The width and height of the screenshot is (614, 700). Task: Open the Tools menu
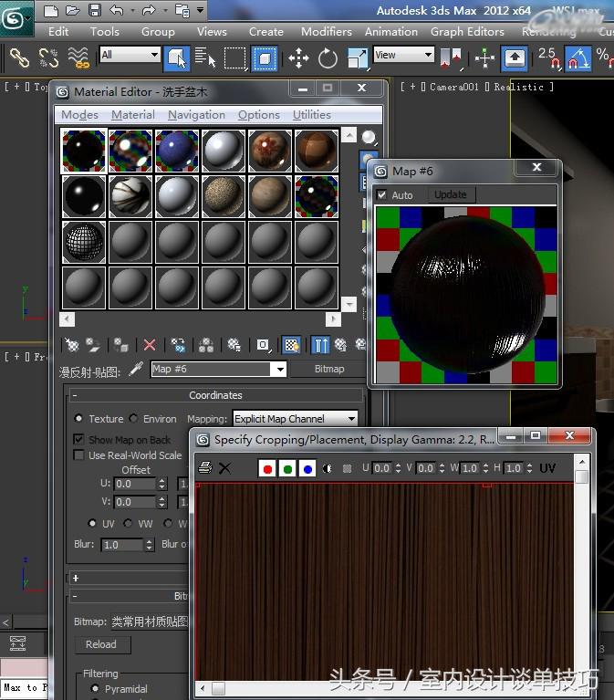point(105,32)
